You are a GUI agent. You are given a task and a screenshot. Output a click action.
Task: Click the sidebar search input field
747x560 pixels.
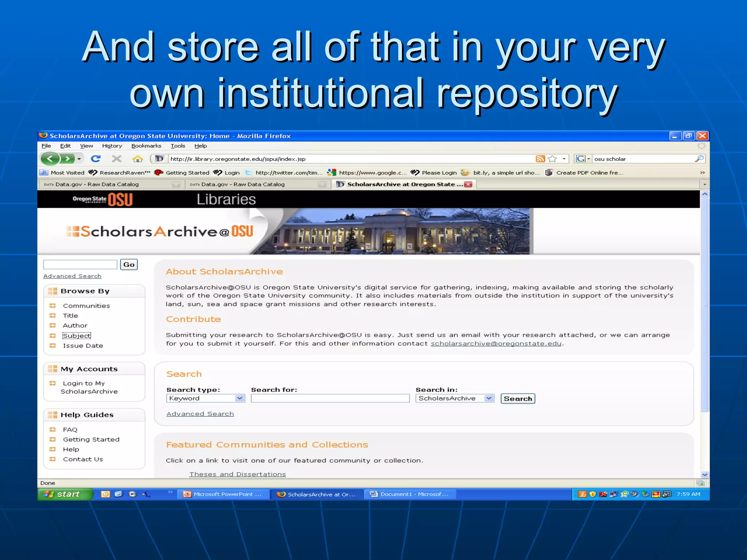coord(80,264)
